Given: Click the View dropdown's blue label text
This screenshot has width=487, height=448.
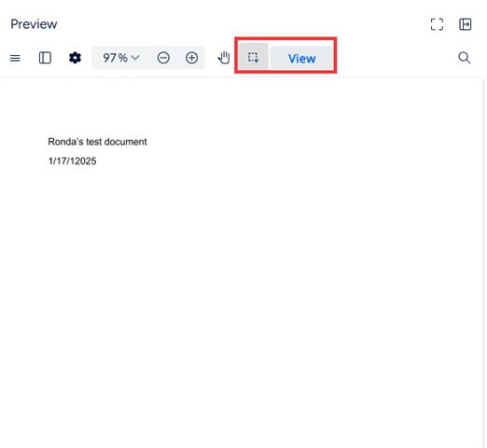Looking at the screenshot, I should [301, 59].
